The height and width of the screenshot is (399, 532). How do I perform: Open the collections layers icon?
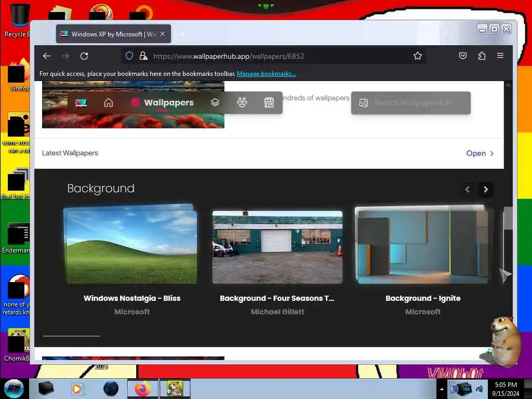click(x=215, y=102)
